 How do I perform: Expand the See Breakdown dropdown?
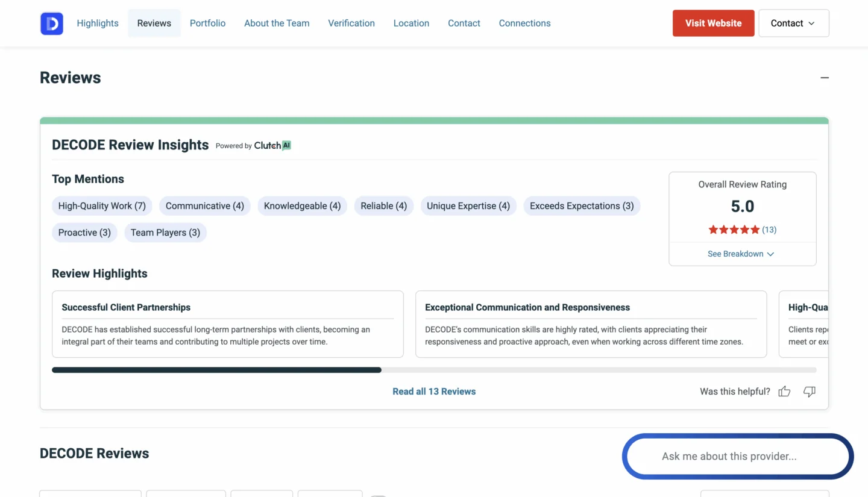click(x=741, y=254)
